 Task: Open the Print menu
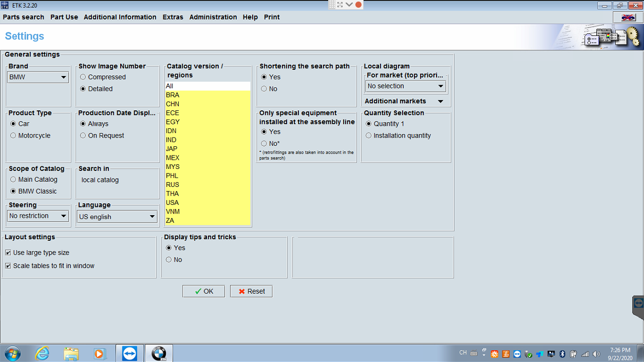click(272, 17)
